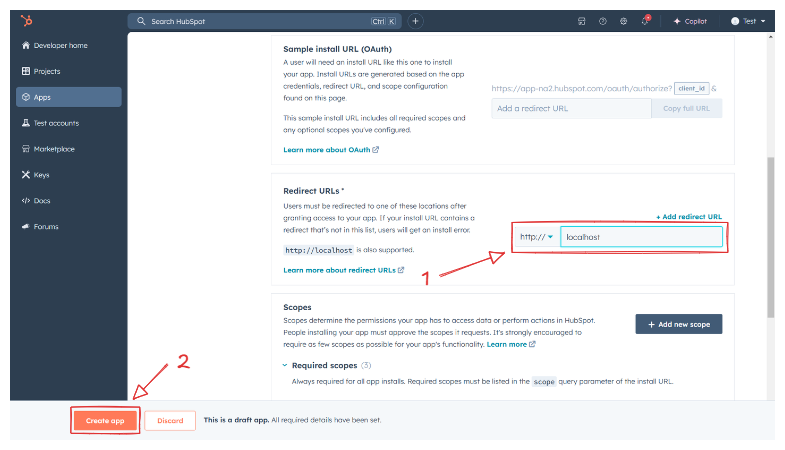This screenshot has width=785, height=450.
Task: Open the http:// protocol dropdown
Action: [x=536, y=237]
